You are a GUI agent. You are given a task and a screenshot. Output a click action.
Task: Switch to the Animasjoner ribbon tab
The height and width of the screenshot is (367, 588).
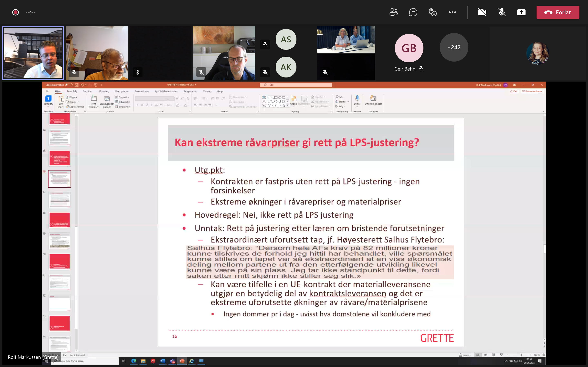[142, 91]
